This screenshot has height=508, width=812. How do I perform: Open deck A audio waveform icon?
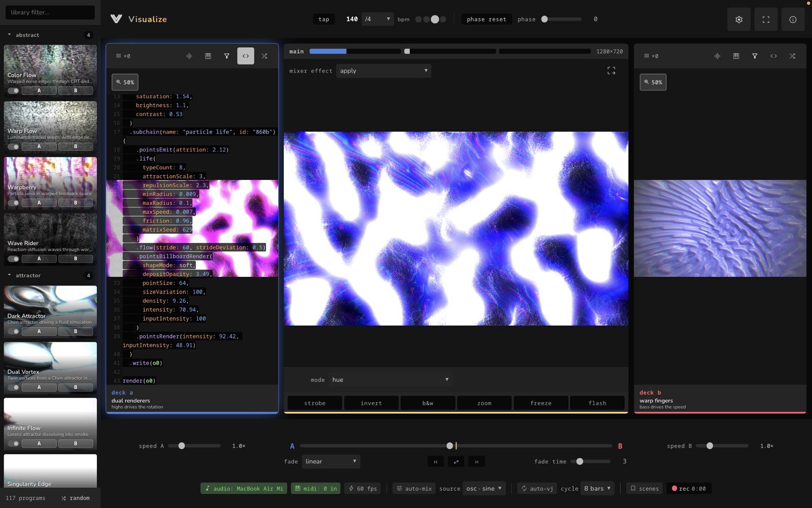[189, 56]
